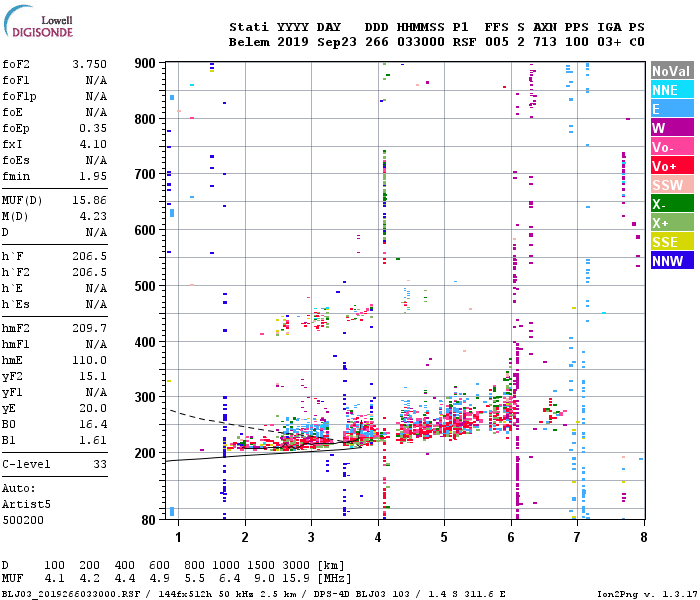Viewport: 700px width, 600px height.
Task: Click the 80 km height axis label
Action: click(x=148, y=520)
